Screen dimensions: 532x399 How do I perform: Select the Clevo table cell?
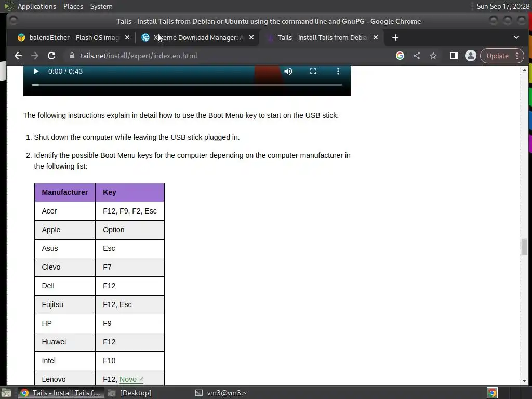[x=65, y=267]
